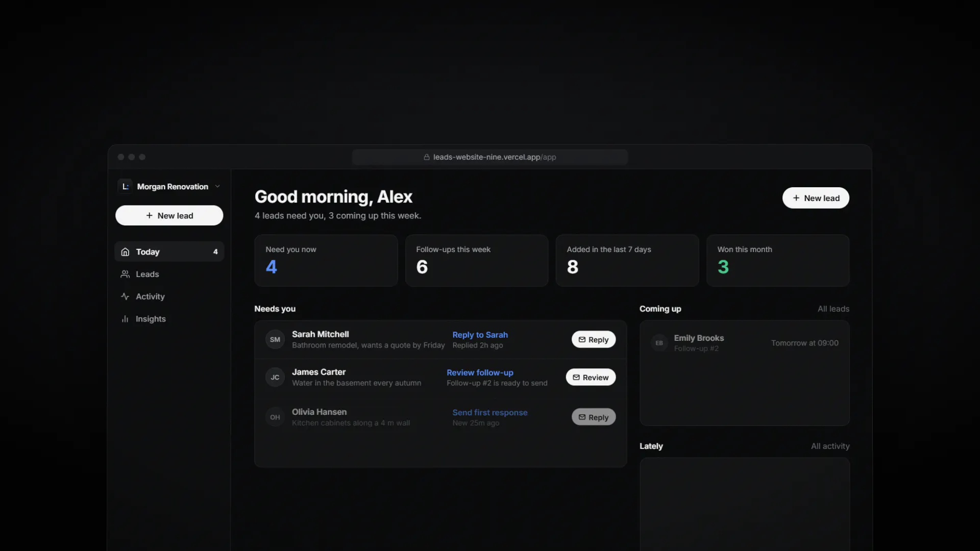This screenshot has width=980, height=551.
Task: Click the Reply button for Sarah Mitchell
Action: pyautogui.click(x=594, y=339)
